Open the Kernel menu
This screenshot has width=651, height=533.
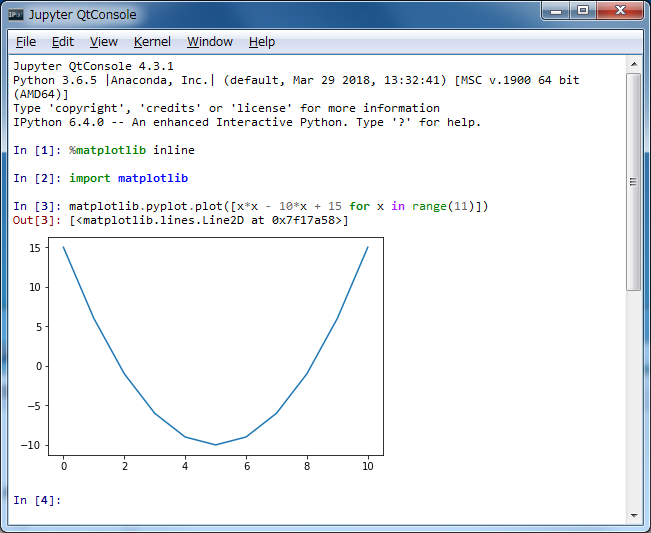click(152, 42)
